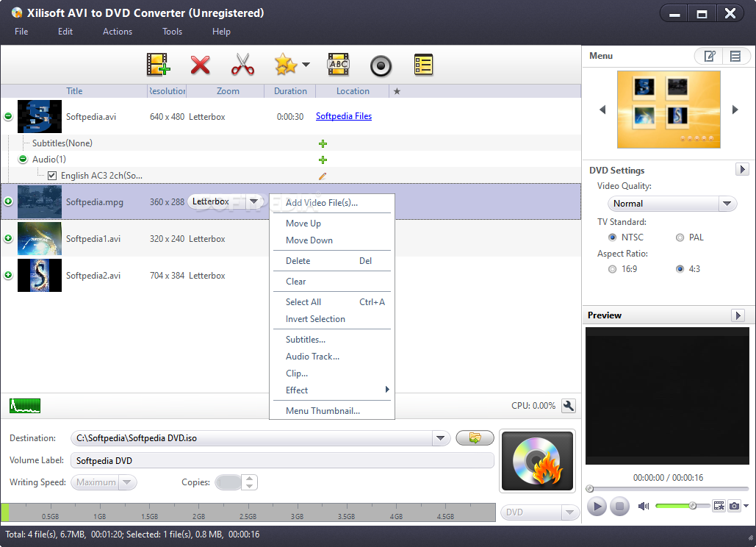Choose Move Up in context menu
756x547 pixels.
332,224
